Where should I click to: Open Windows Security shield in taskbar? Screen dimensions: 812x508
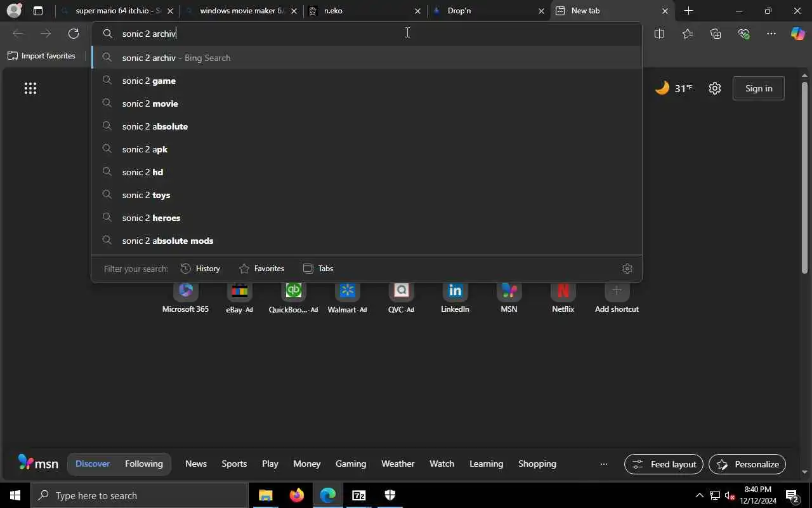[x=390, y=495]
